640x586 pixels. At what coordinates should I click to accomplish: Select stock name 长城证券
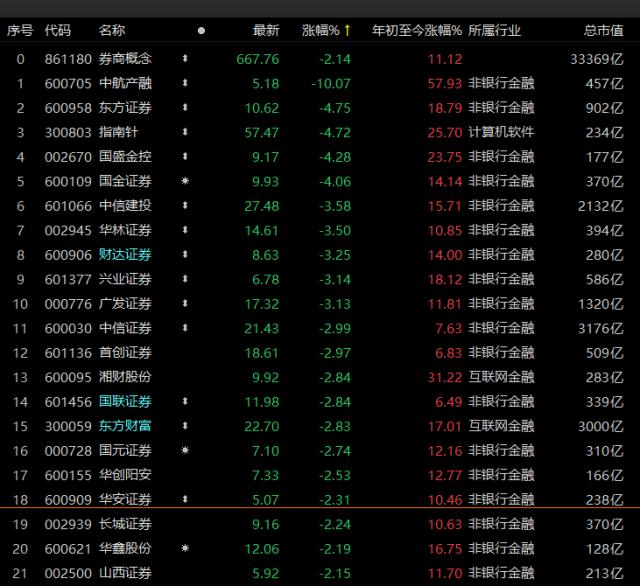click(125, 524)
